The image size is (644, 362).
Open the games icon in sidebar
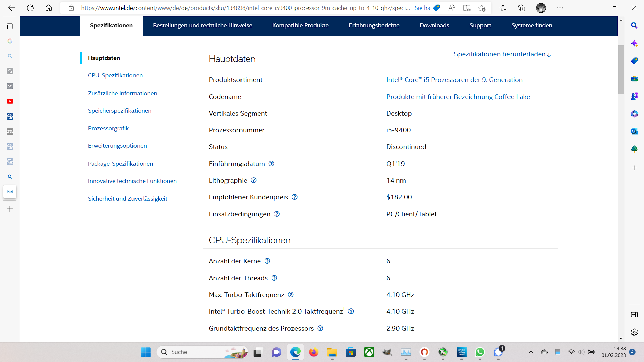634,96
